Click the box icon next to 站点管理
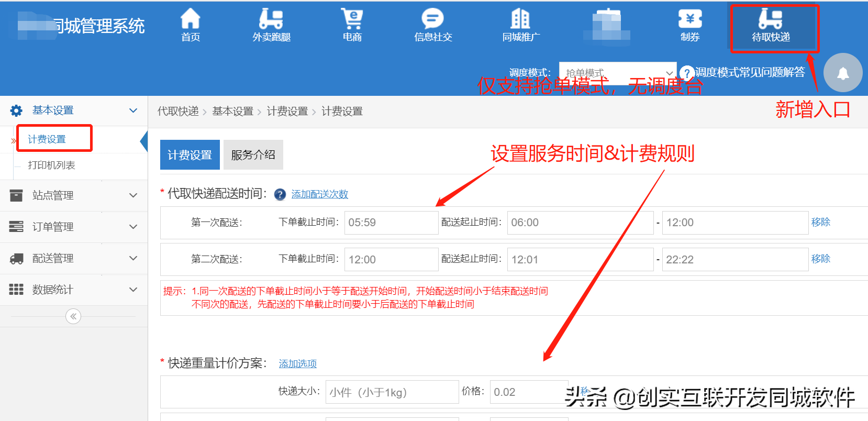 click(x=16, y=195)
